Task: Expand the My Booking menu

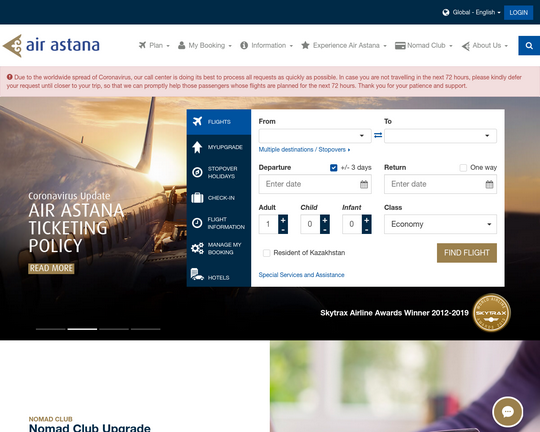Action: pyautogui.click(x=205, y=45)
